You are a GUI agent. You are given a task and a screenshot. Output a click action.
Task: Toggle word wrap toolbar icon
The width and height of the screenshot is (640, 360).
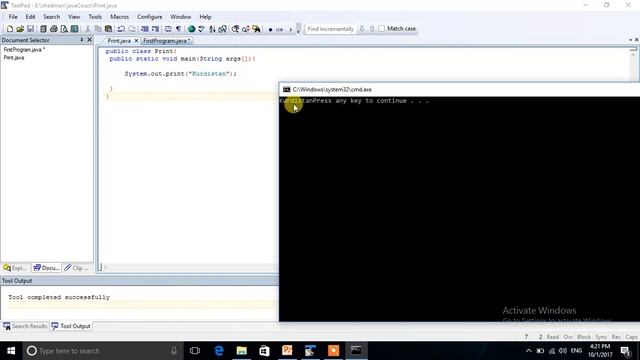tap(168, 29)
